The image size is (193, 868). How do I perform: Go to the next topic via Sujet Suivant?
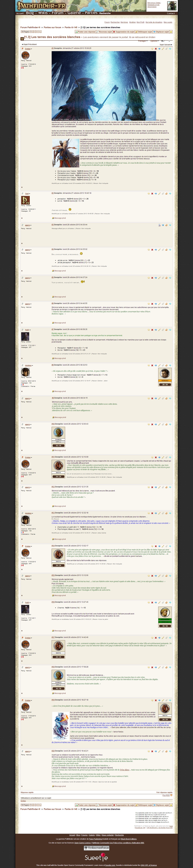pyautogui.click(x=166, y=44)
